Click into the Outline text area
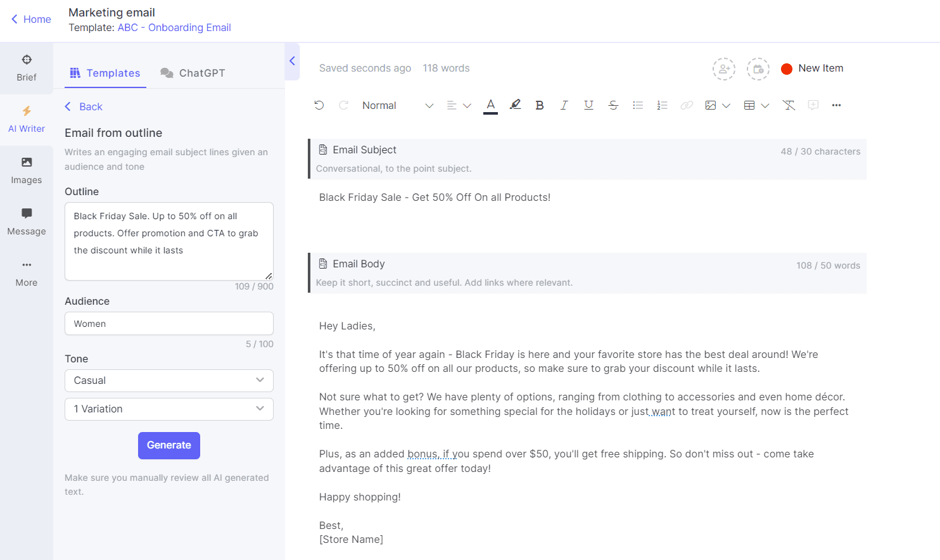Screen dimensions: 940x560 (x=169, y=241)
